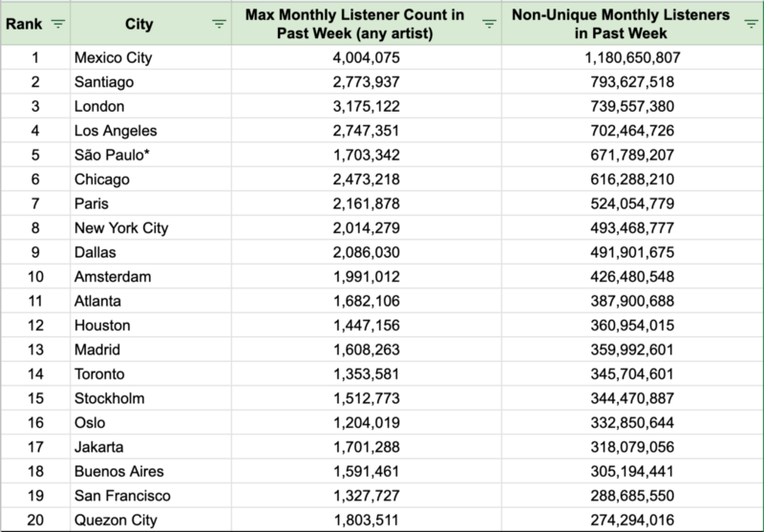This screenshot has height=532, width=764.
Task: Click the cell containing 524,054,779
Action: (632, 203)
